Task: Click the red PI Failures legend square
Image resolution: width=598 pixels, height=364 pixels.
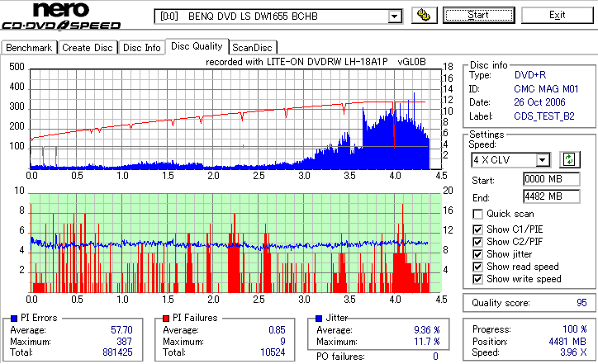Action: (166, 319)
